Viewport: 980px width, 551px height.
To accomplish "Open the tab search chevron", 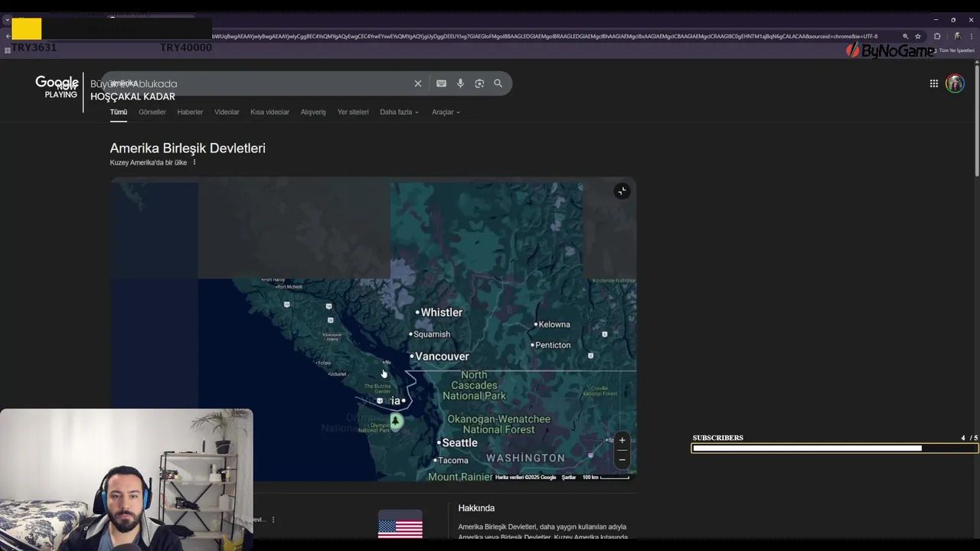I will tap(7, 20).
